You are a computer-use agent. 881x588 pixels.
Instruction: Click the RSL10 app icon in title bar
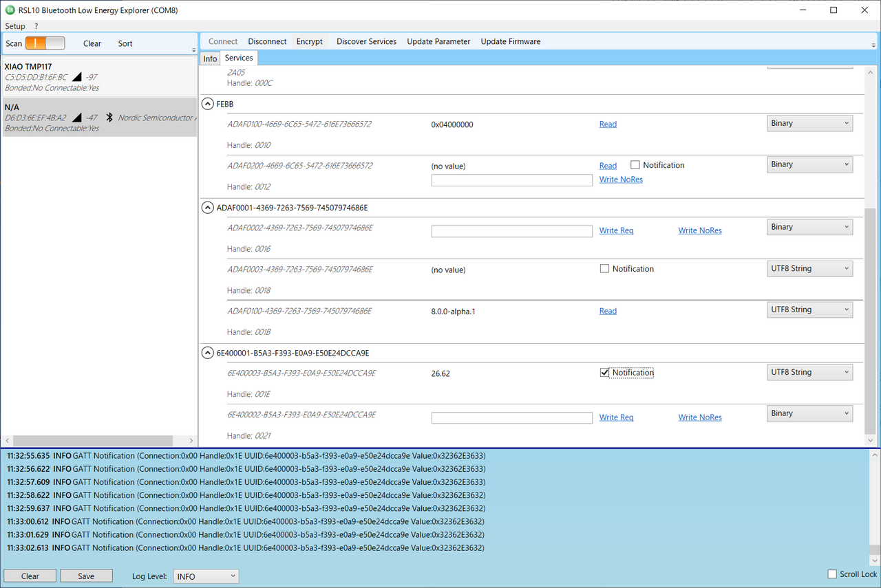pyautogui.click(x=9, y=10)
